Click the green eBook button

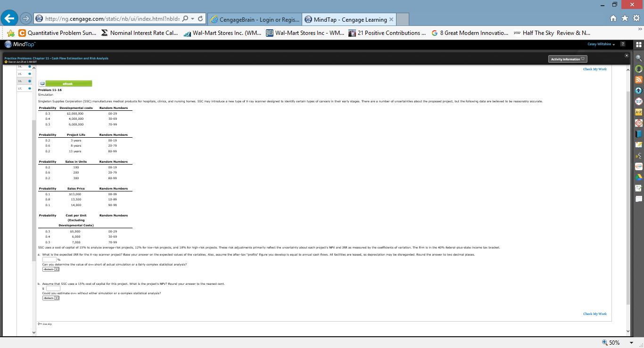coord(69,83)
